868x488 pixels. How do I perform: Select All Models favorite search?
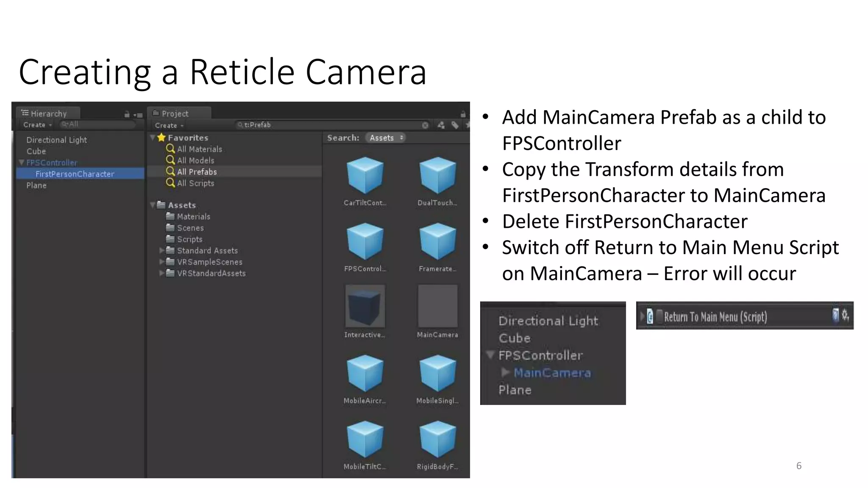[195, 161]
